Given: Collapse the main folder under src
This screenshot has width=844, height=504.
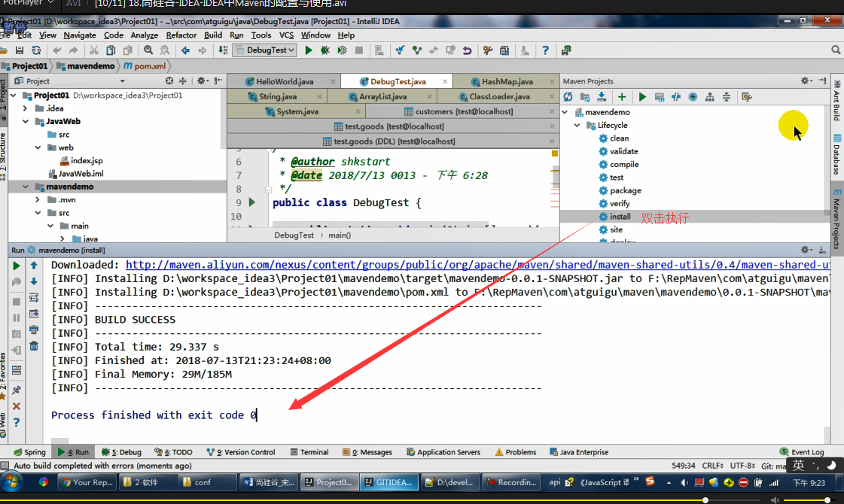Looking at the screenshot, I should 50,226.
